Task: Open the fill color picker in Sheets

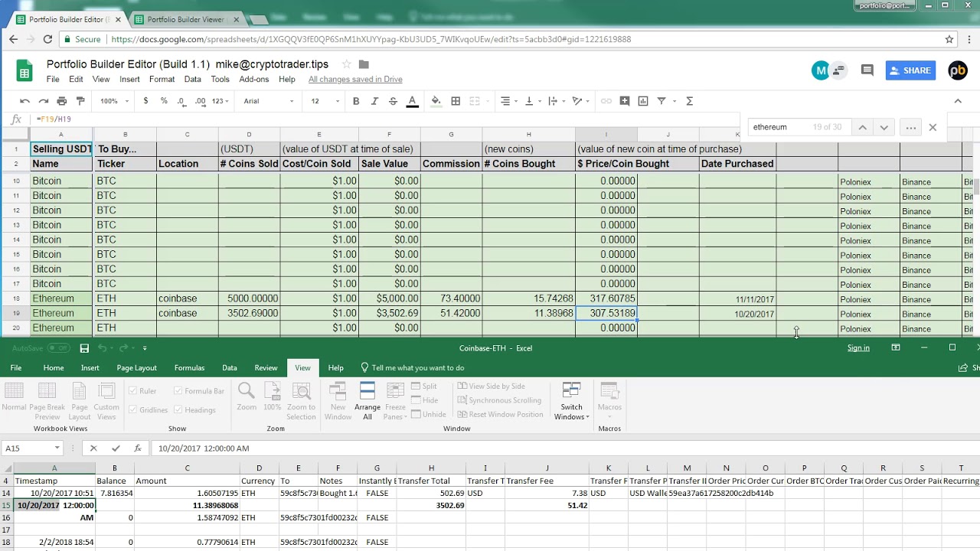Action: click(x=436, y=101)
